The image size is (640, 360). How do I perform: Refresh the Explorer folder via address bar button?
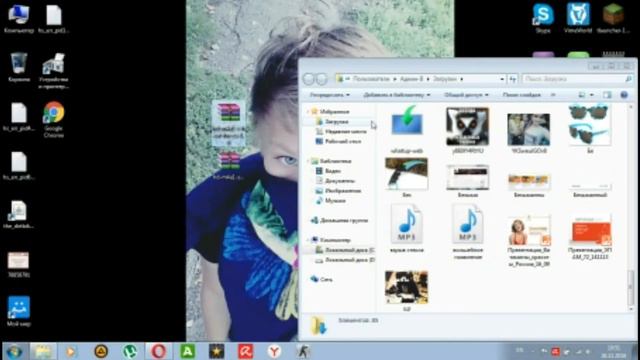pyautogui.click(x=513, y=79)
